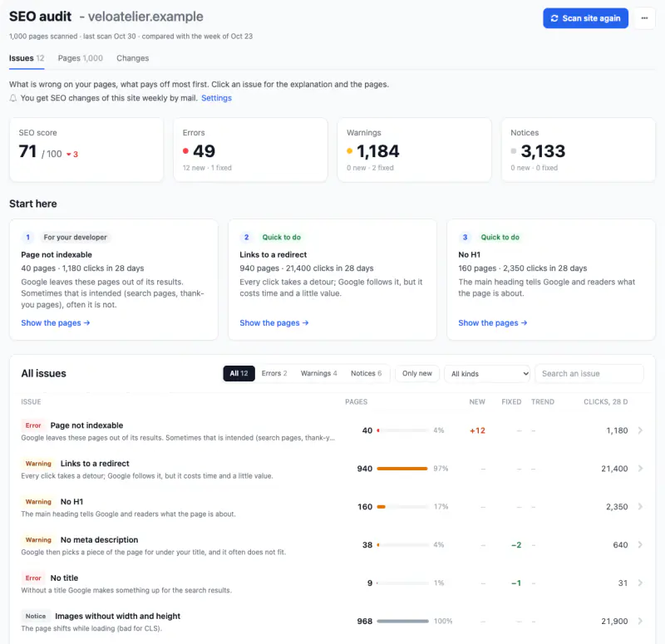The image size is (665, 644).
Task: Switch to the Changes tab
Action: [x=133, y=58]
